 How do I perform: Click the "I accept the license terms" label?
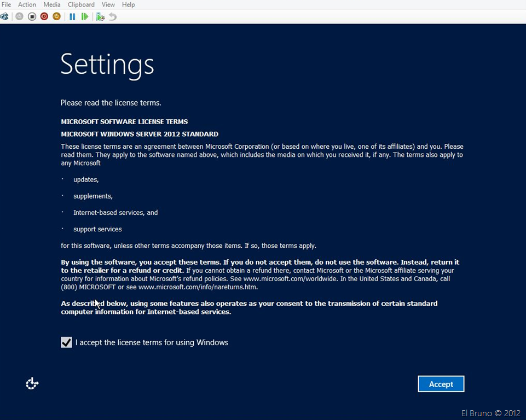[x=152, y=342]
